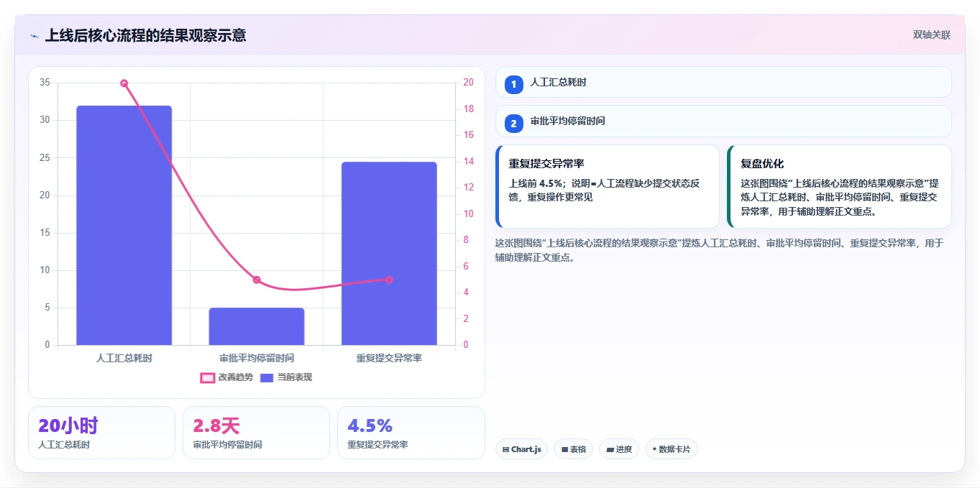Click 重复提交异常率 caption under 4.5%
The width and height of the screenshot is (980, 488).
(x=377, y=445)
